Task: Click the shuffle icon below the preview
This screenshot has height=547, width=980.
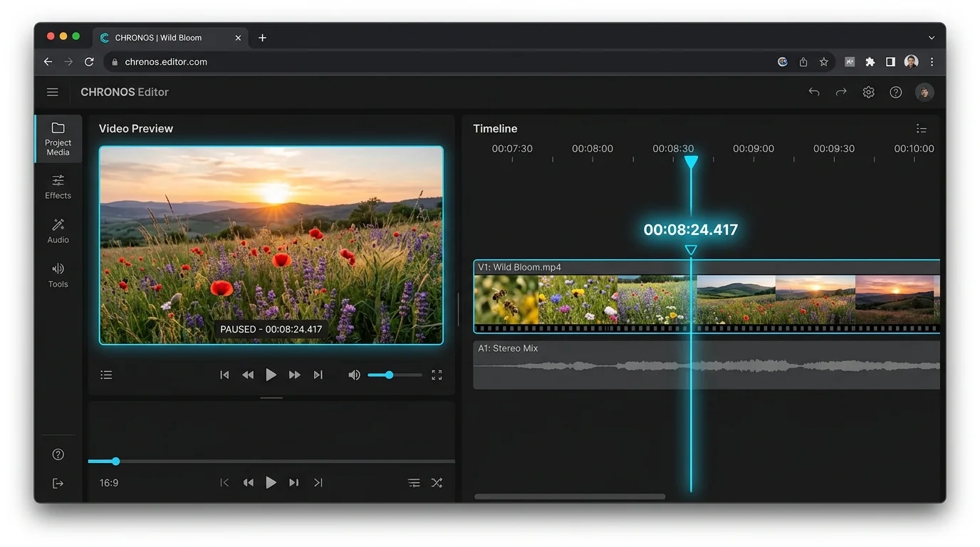Action: [x=437, y=482]
